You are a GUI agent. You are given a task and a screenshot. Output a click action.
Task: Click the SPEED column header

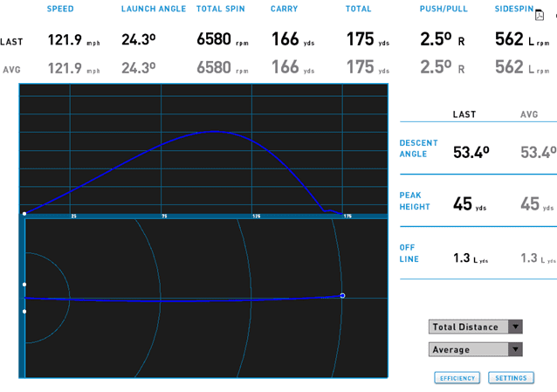(60, 9)
